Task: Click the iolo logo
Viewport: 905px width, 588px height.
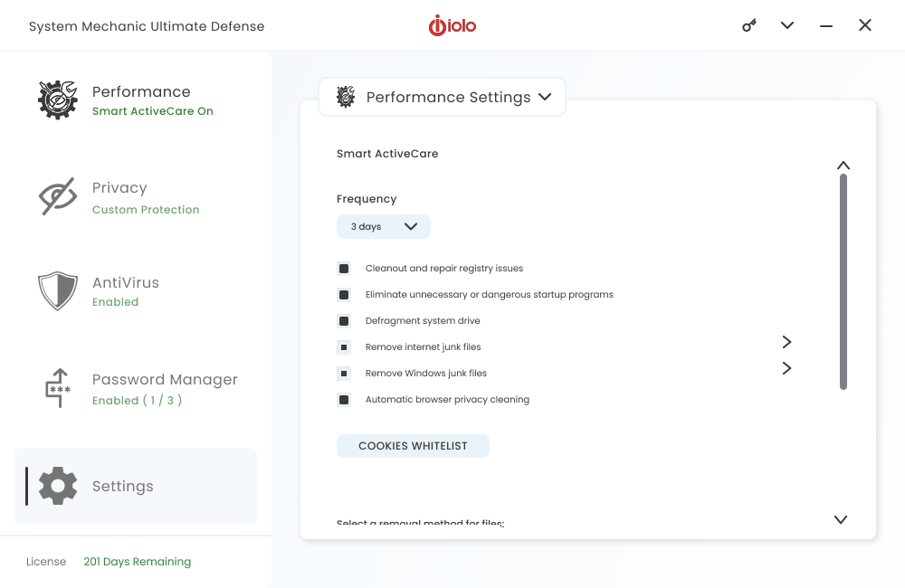Action: click(x=452, y=25)
